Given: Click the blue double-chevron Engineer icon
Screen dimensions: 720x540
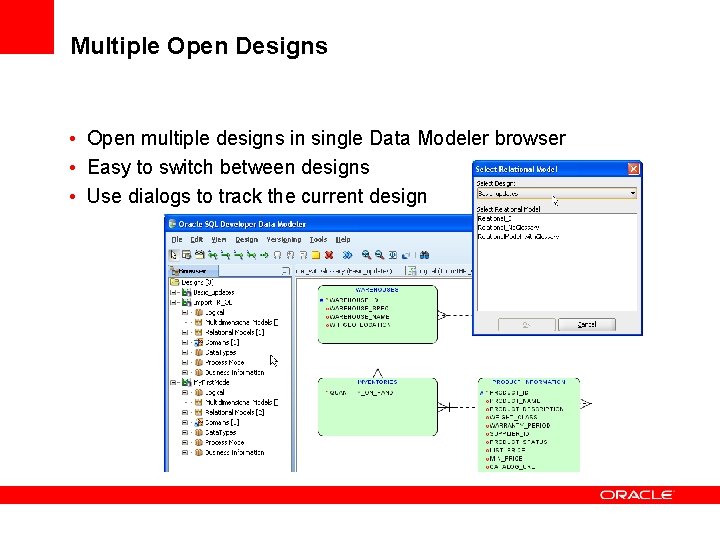Looking at the screenshot, I should [x=348, y=255].
